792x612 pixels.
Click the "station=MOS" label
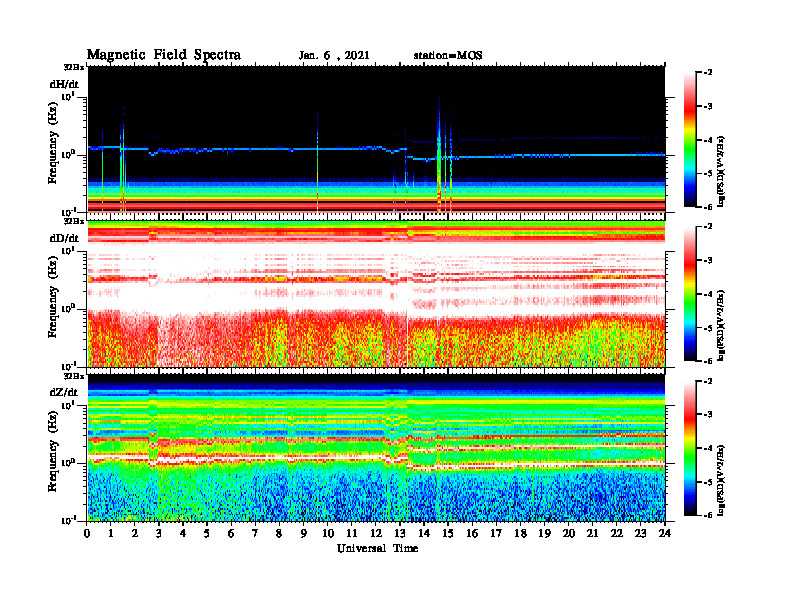[x=448, y=56]
